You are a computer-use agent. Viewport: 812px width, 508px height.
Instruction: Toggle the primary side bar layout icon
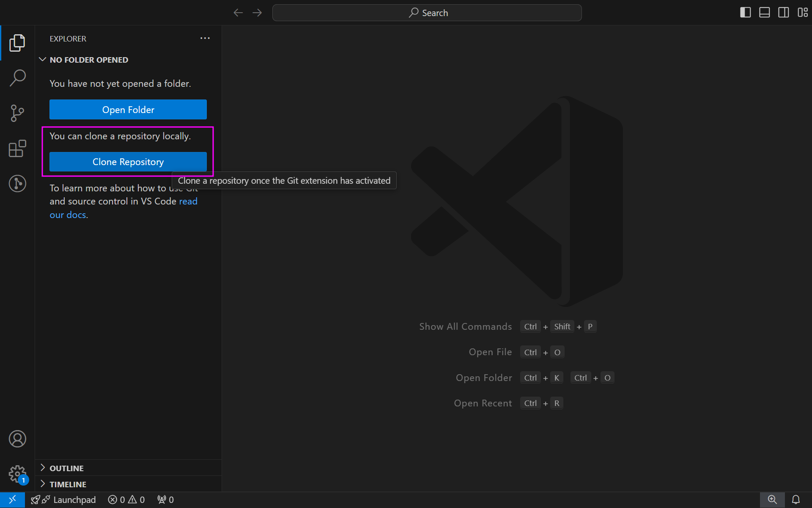tap(746, 13)
